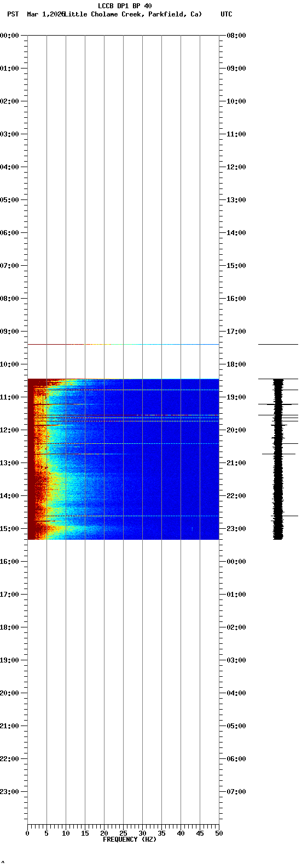Image resolution: width=302 pixels, height=868 pixels.
Task: Click the 'UTC' timezone label
Action: (x=226, y=14)
